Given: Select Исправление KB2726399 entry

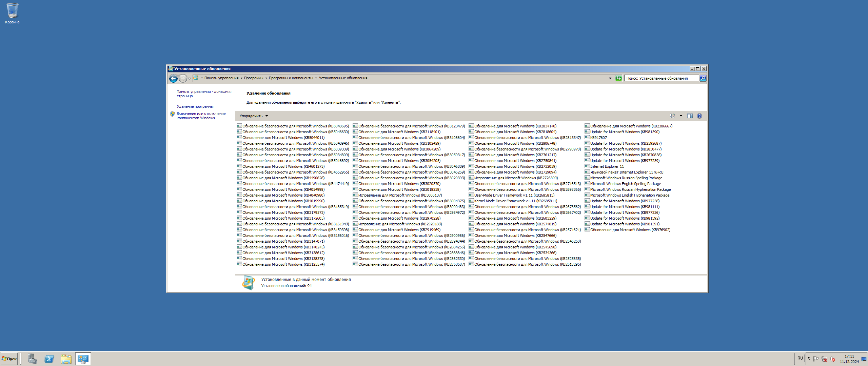Looking at the screenshot, I should (x=513, y=178).
